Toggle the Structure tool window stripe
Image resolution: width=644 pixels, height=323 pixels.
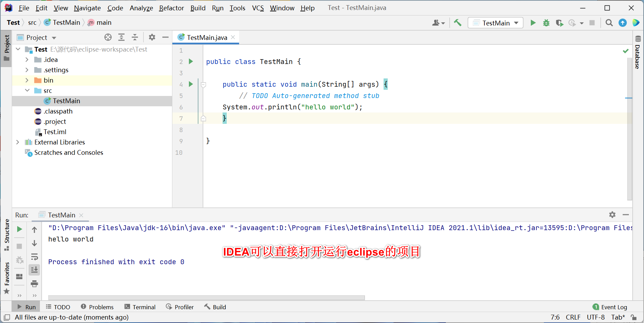point(7,235)
